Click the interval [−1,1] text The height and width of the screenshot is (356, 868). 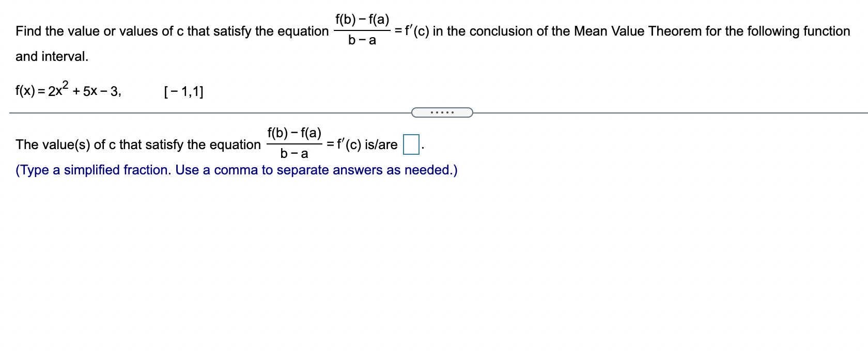point(182,92)
